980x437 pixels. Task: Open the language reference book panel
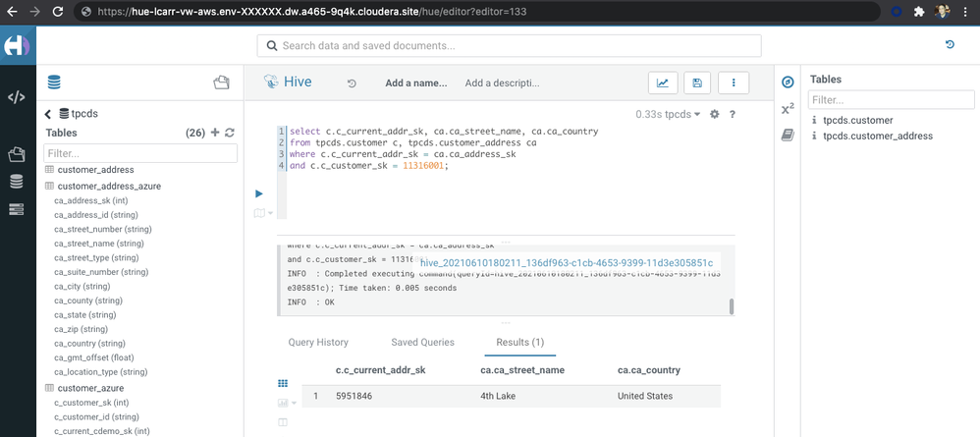(788, 136)
